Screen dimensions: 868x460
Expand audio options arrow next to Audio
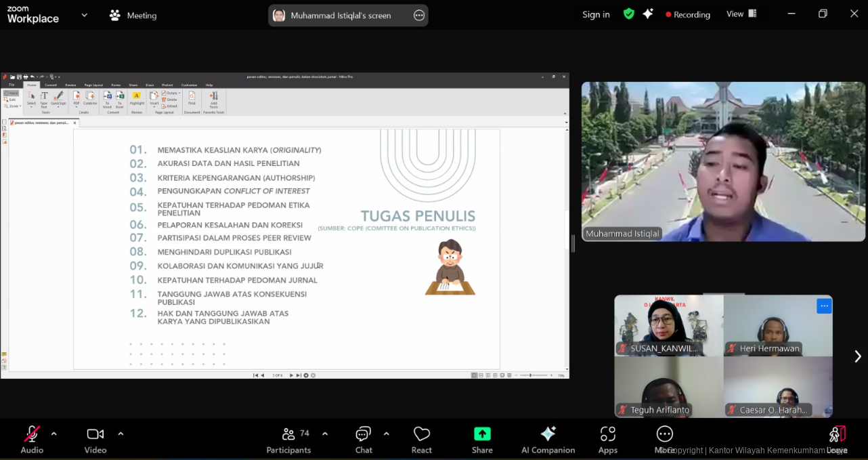click(54, 434)
